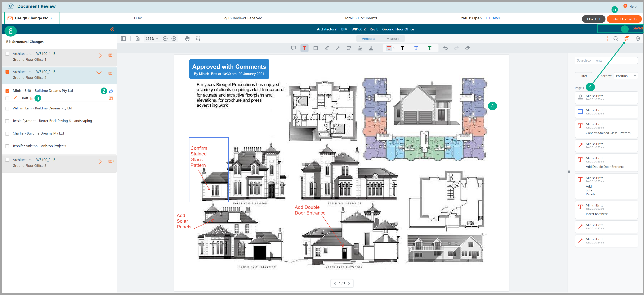Uncheck the Minish Britt reviewer checkbox

(7, 91)
